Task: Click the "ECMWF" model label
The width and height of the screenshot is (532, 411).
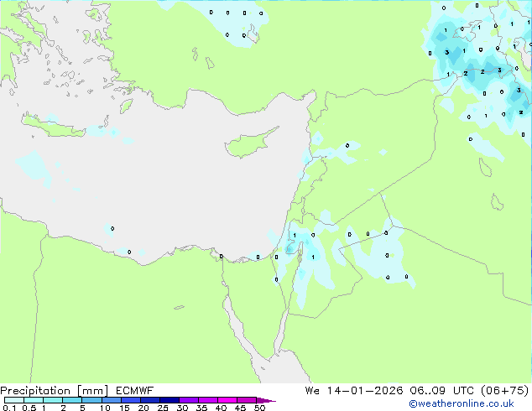Action: (x=135, y=391)
